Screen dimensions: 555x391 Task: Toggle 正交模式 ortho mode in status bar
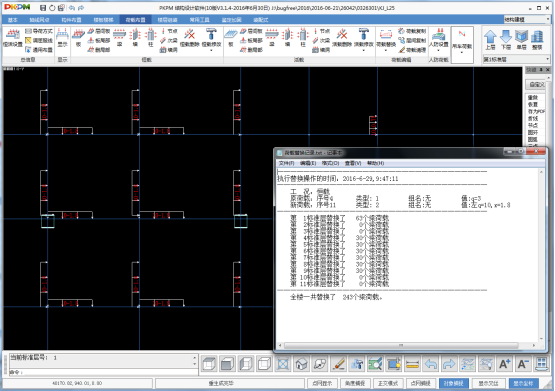pos(388,383)
